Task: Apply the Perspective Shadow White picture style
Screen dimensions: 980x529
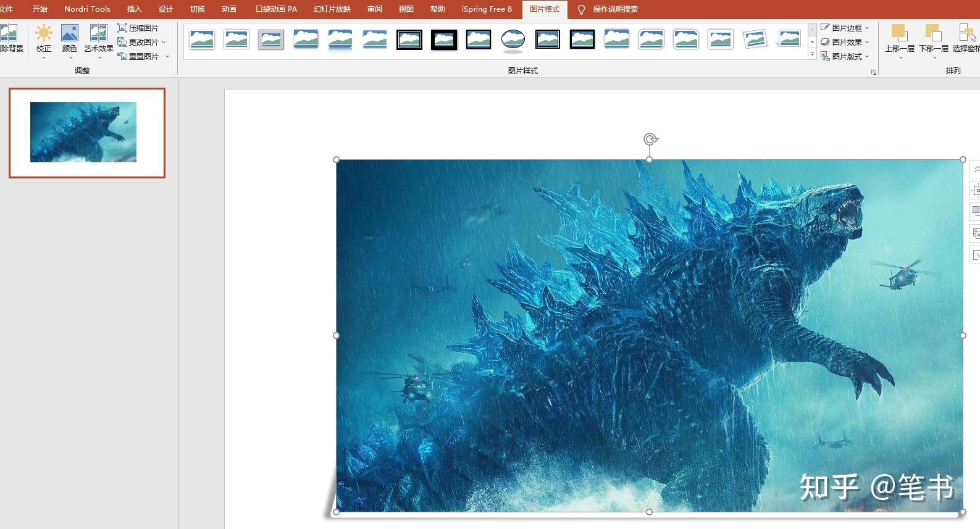Action: [x=790, y=40]
